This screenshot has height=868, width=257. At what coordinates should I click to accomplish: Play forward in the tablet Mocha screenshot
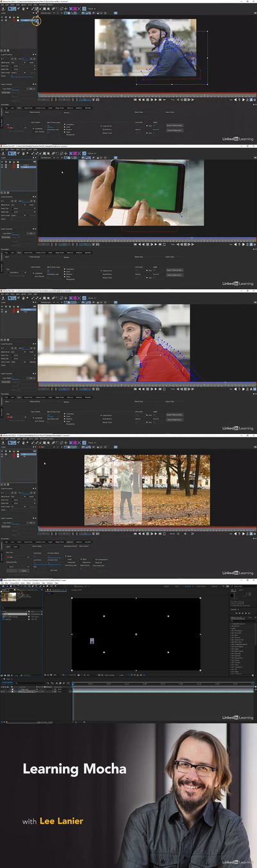pyautogui.click(x=155, y=244)
